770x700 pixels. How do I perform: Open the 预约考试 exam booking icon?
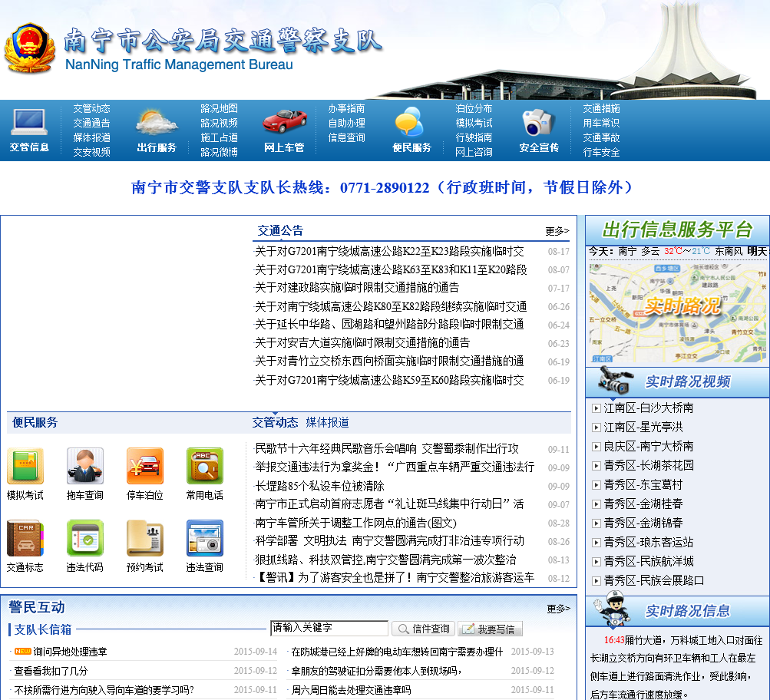[x=145, y=539]
